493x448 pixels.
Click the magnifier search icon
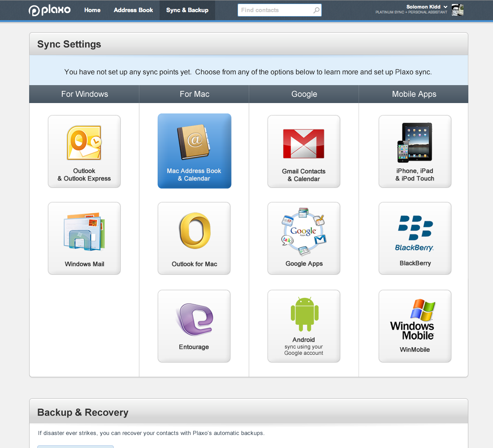coord(316,10)
